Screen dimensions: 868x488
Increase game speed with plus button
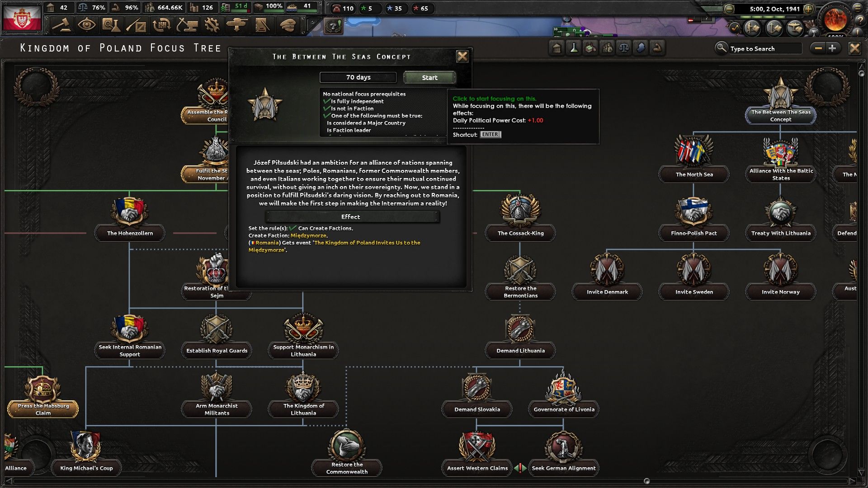809,9
